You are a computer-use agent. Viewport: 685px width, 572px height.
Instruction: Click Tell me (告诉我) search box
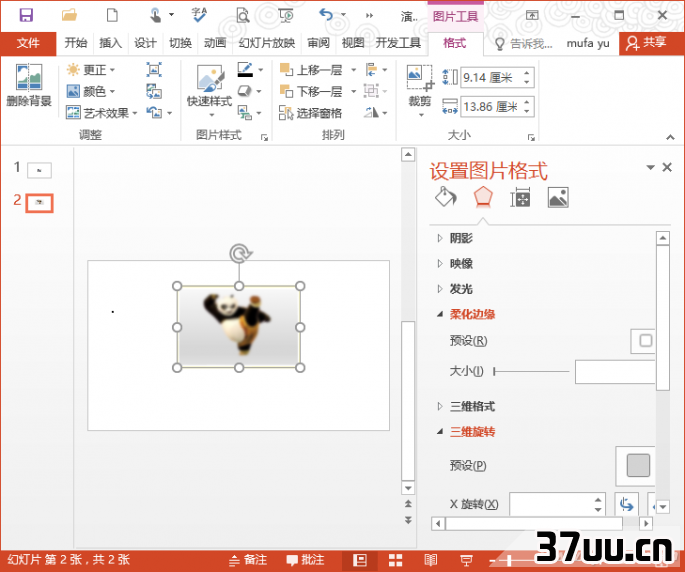click(524, 43)
